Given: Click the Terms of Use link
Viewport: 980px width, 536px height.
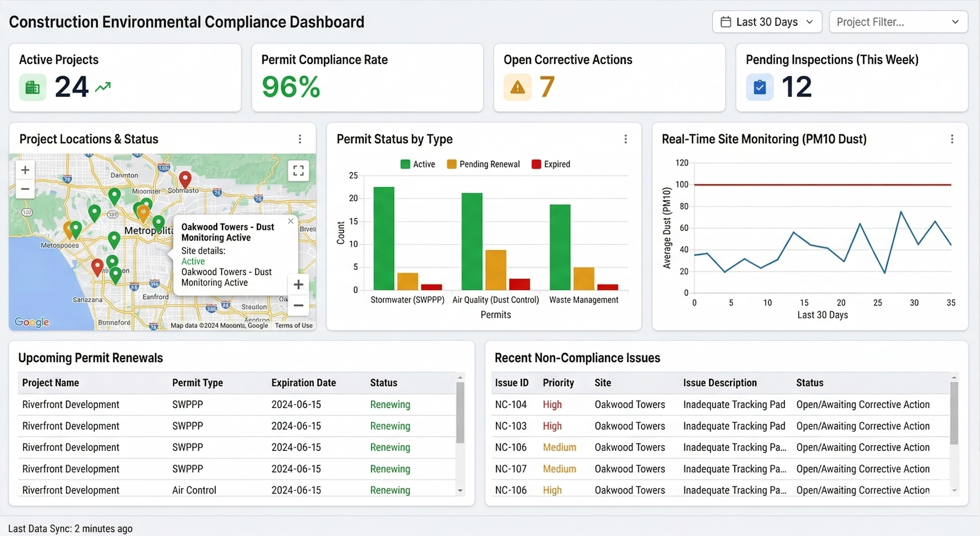Looking at the screenshot, I should (293, 325).
